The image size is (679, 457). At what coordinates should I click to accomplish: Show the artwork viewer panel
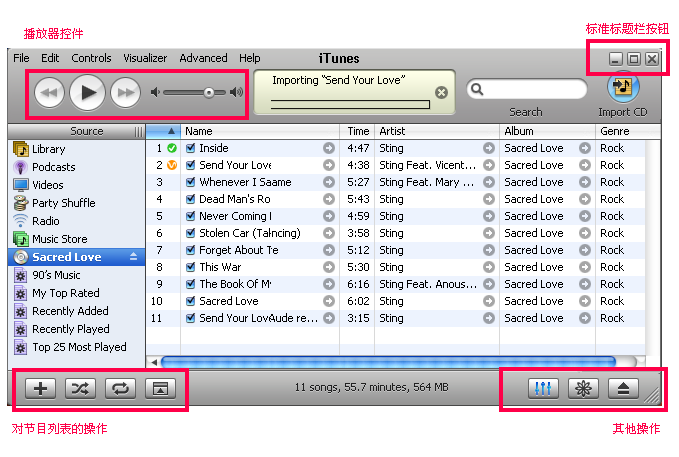[x=159, y=389]
